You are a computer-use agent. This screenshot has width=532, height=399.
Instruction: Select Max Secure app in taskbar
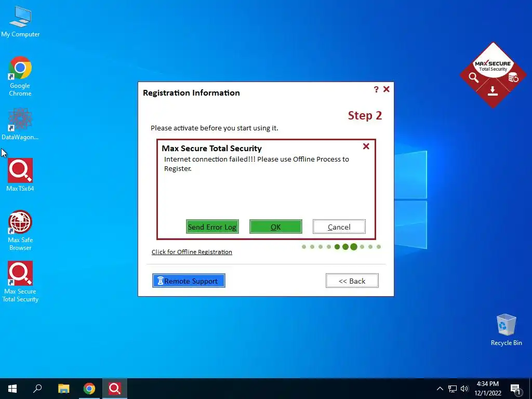[115, 389]
